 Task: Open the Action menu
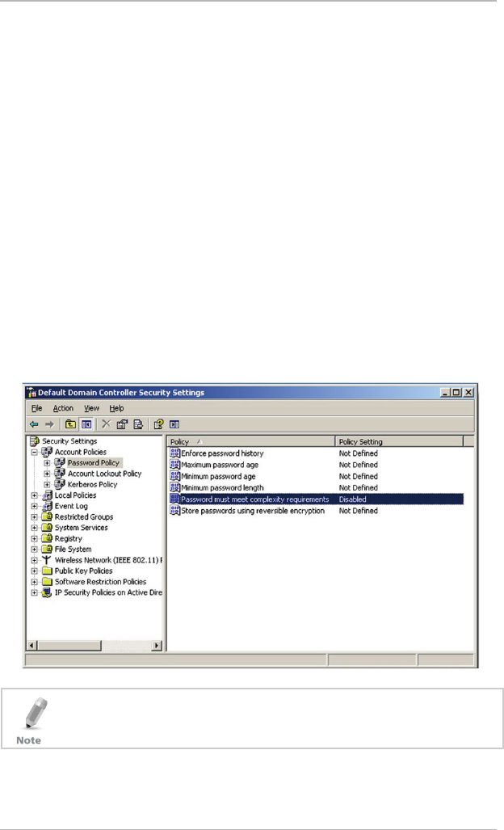[x=63, y=408]
